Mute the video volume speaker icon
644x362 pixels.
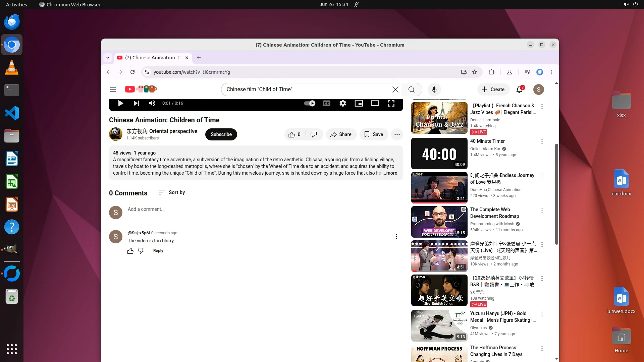tap(152, 103)
